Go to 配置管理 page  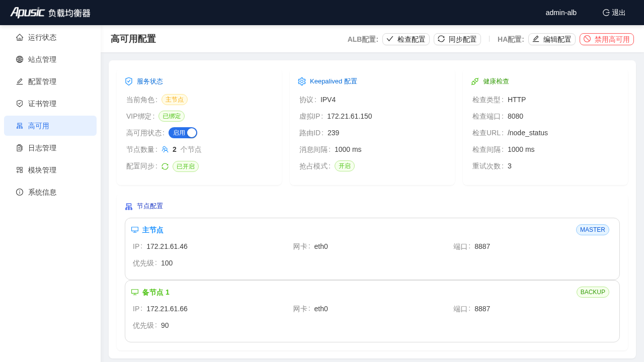(x=50, y=81)
